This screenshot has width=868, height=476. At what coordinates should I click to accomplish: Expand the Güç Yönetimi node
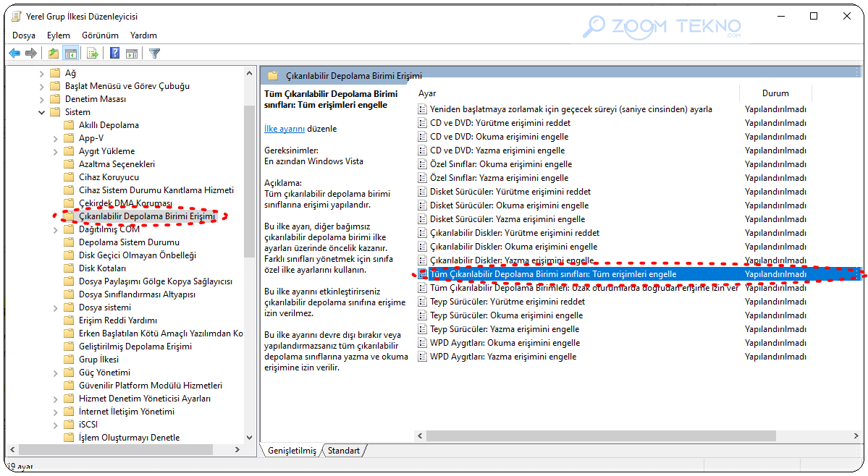pyautogui.click(x=55, y=373)
